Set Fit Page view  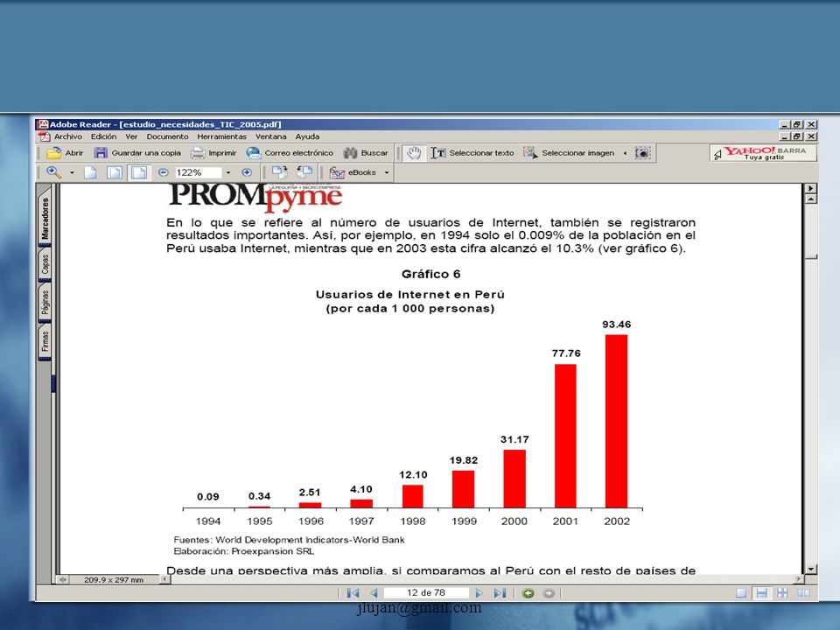(114, 172)
